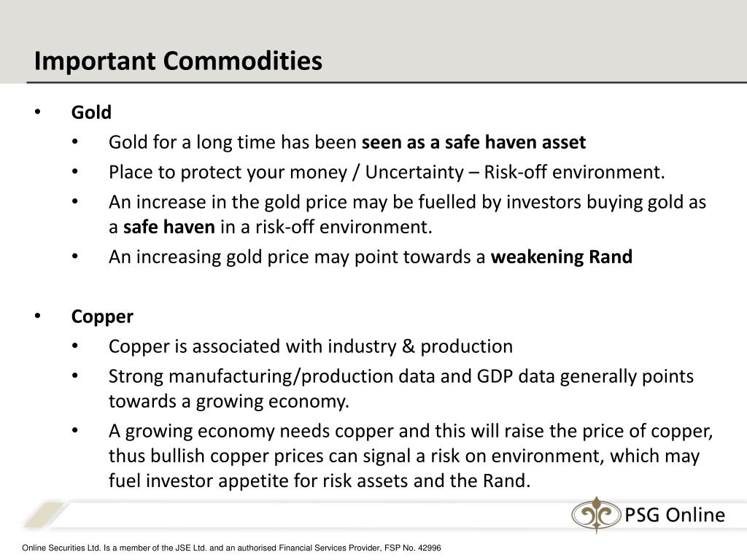
Task: Click the bold 'safe haven' phrase in third bullet
Action: pyautogui.click(x=169, y=227)
